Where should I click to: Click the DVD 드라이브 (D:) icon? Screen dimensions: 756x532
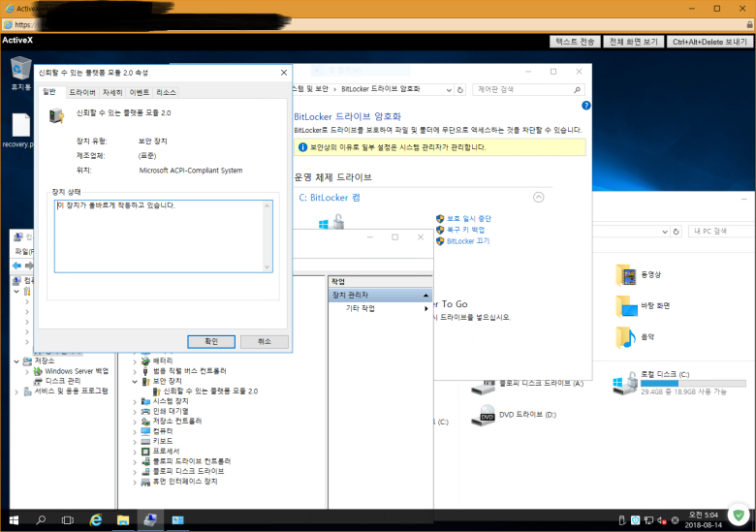pos(483,416)
